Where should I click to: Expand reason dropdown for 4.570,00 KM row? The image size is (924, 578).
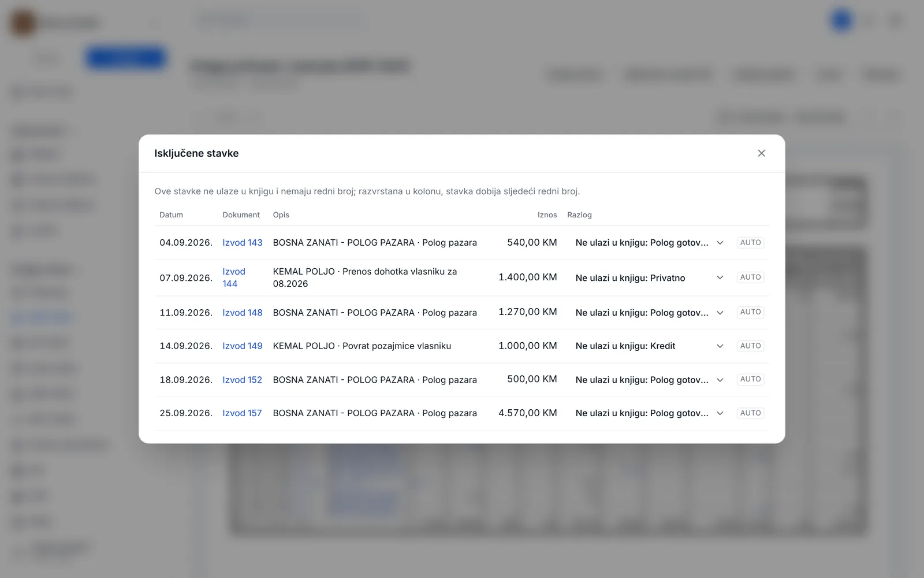click(649, 413)
